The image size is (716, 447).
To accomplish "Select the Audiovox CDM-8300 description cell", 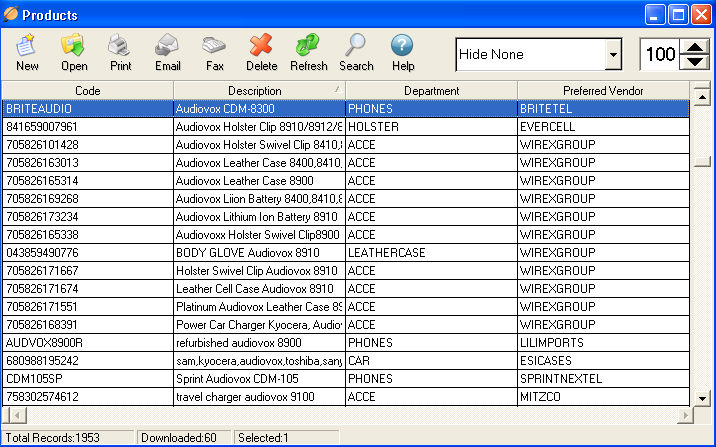I will (259, 109).
